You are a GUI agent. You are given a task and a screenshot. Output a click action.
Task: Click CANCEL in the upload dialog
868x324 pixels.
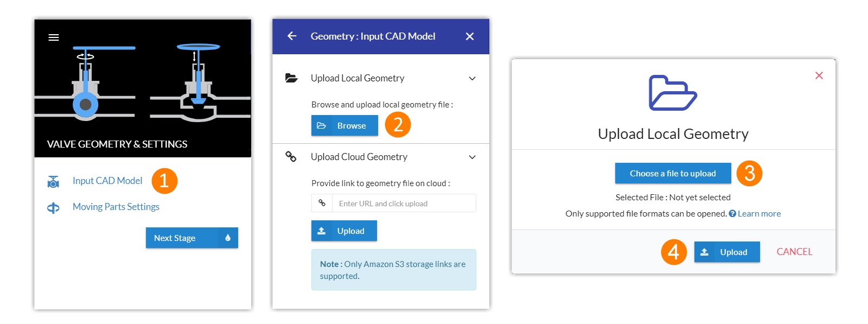[794, 252]
